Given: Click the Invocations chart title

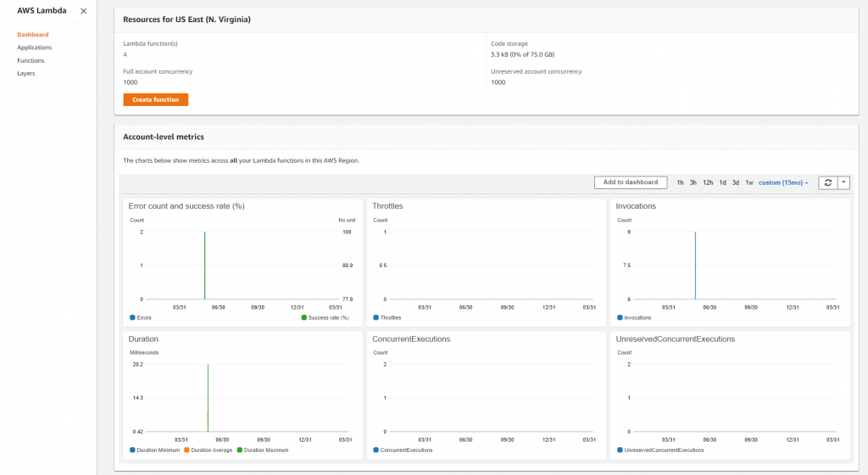Looking at the screenshot, I should [x=636, y=206].
